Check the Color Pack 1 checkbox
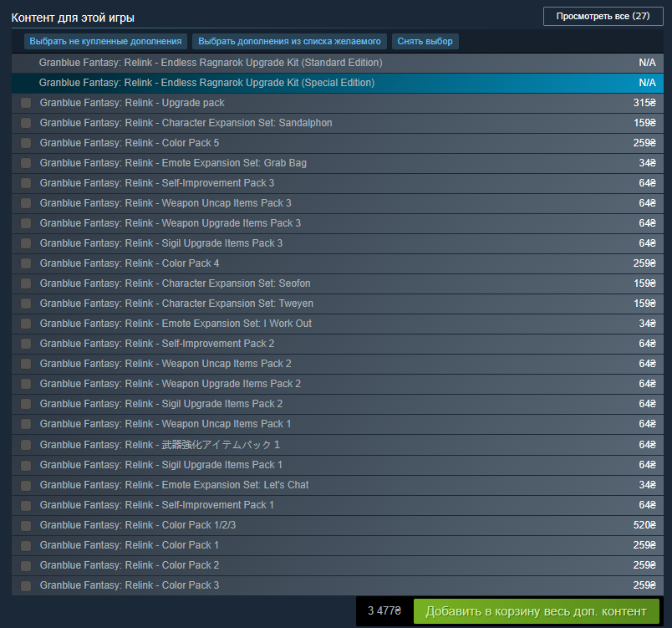 click(26, 545)
